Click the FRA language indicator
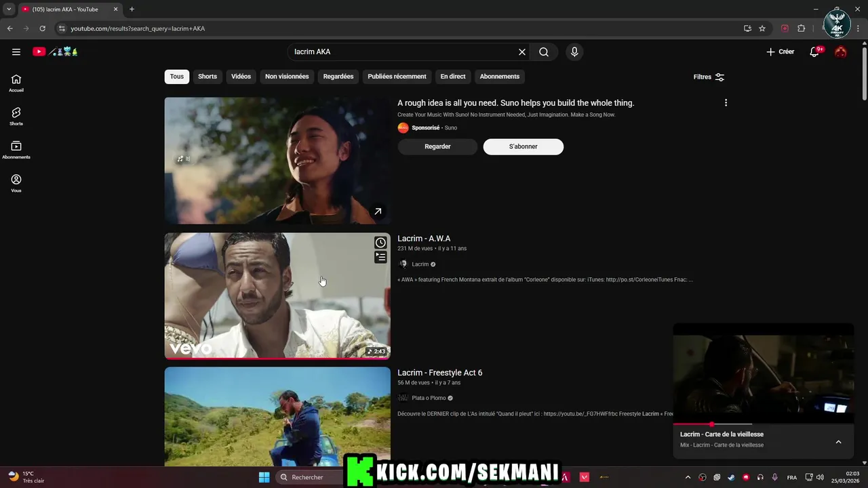Viewport: 868px width, 488px height. [x=792, y=477]
